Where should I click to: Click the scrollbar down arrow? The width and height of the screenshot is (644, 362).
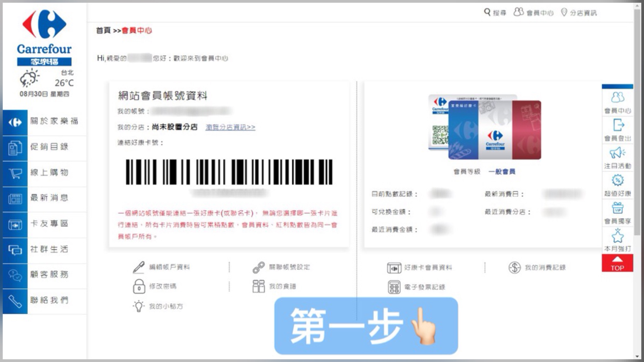click(x=637, y=357)
